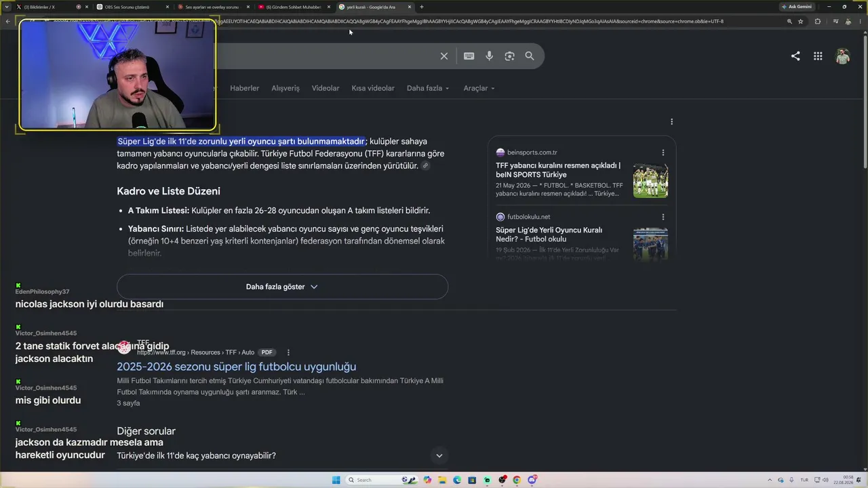This screenshot has width=868, height=488.
Task: Open options for futbolokulu.net source
Action: [663, 217]
